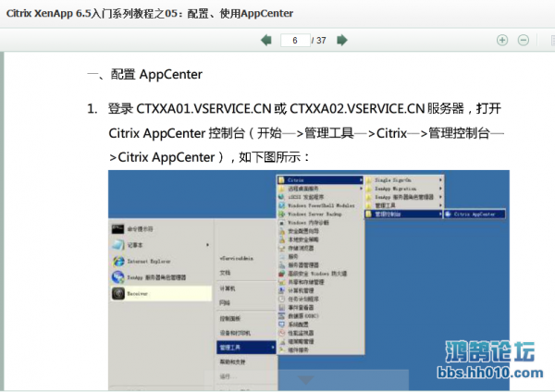Image resolution: width=555 pixels, height=392 pixels.
Task: Click 远程桌面服务 folder item
Action: coord(320,189)
